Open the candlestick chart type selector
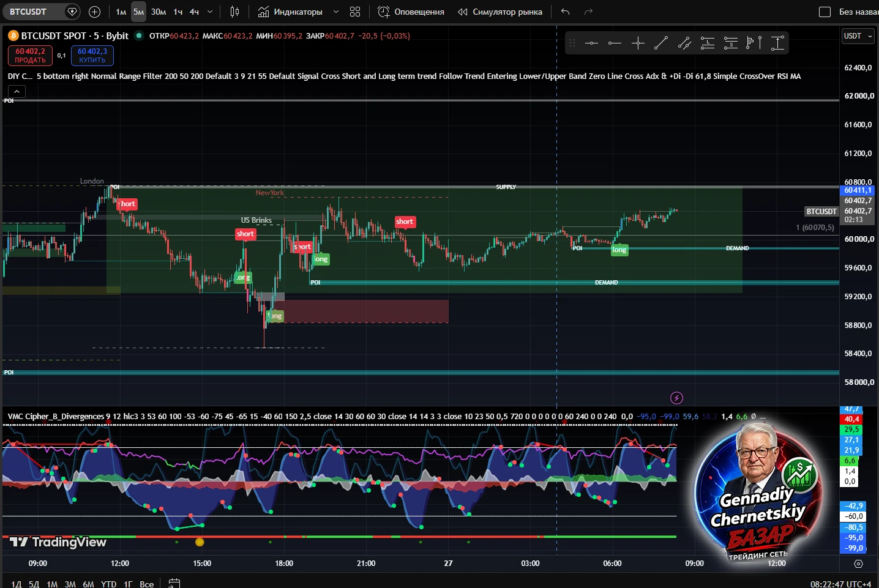The image size is (879, 588). click(234, 12)
